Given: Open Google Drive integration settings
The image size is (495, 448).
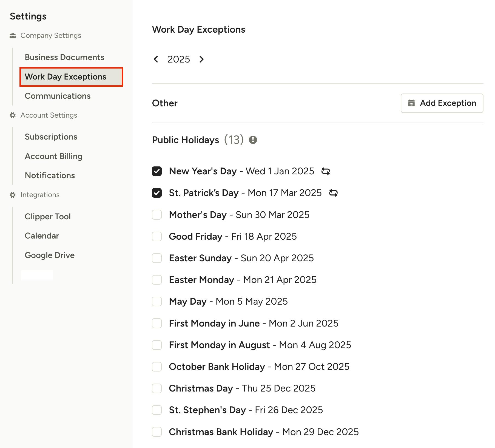Looking at the screenshot, I should pos(50,255).
